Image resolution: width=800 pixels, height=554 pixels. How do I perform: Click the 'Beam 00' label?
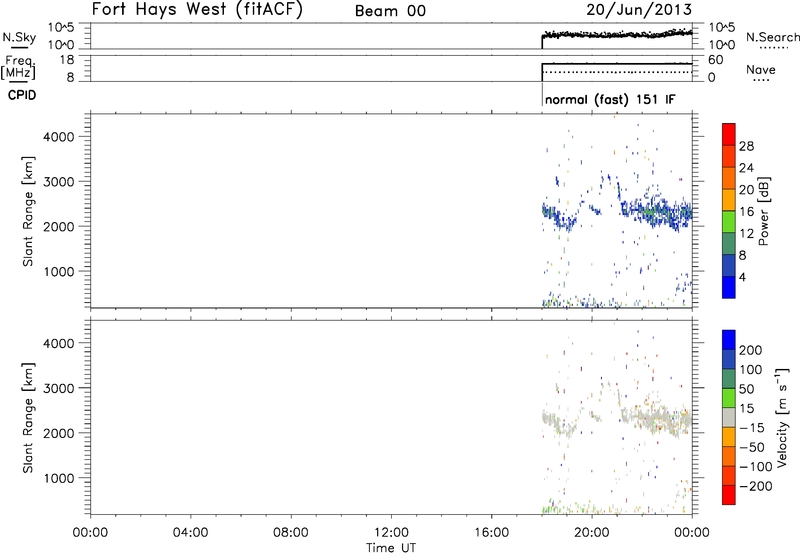pos(390,11)
